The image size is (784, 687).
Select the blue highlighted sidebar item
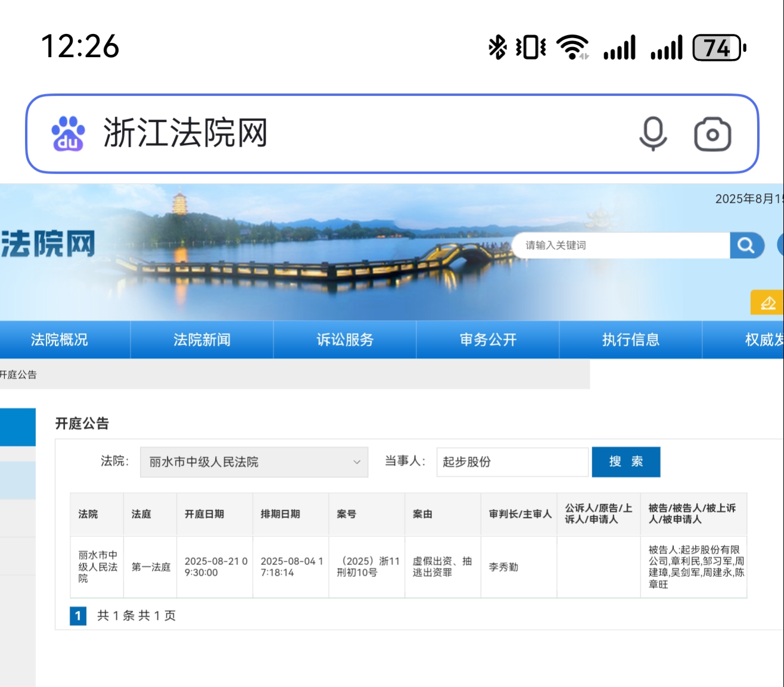click(x=18, y=427)
